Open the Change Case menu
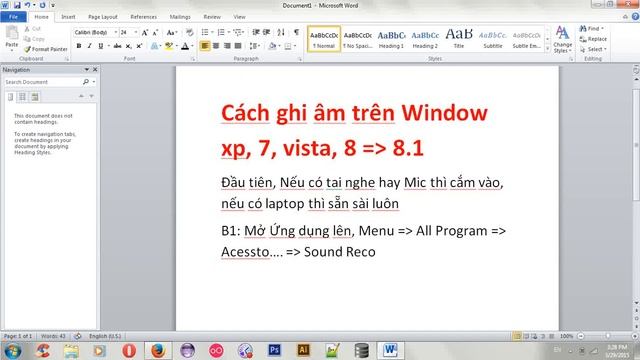This screenshot has height=360, width=640. [172, 32]
